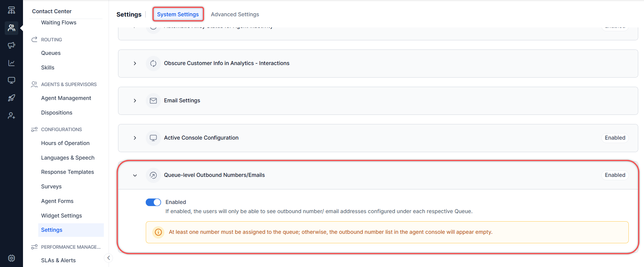Open Agent Management in sidebar
Viewport: 644px width, 267px height.
click(x=66, y=98)
